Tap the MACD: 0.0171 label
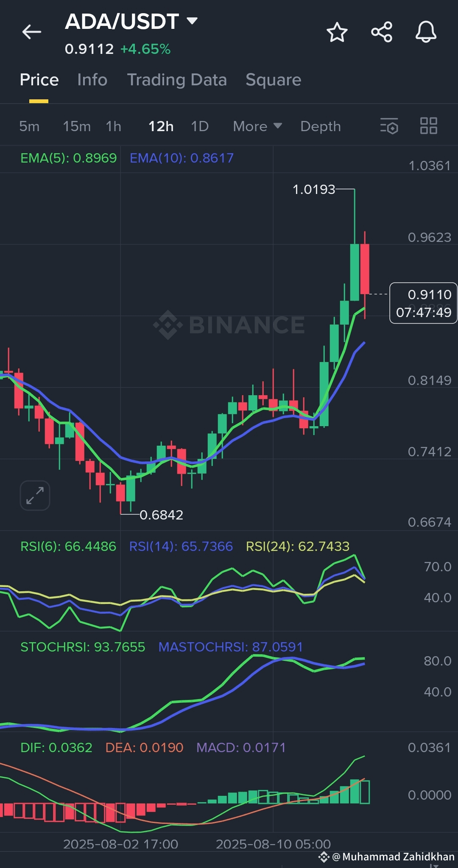 [241, 747]
